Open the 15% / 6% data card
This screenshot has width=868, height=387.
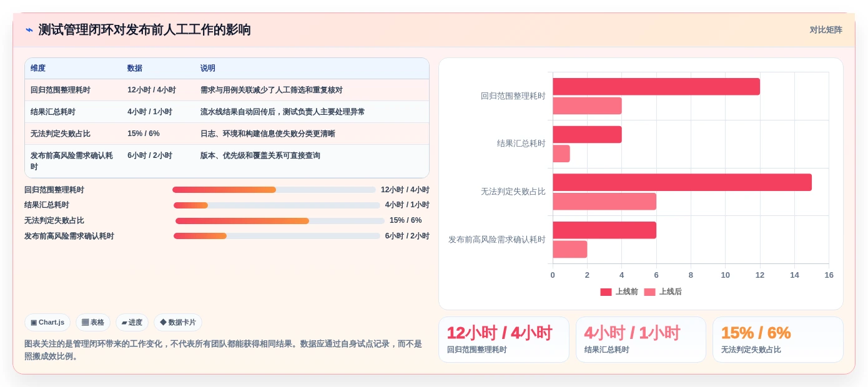click(x=778, y=340)
